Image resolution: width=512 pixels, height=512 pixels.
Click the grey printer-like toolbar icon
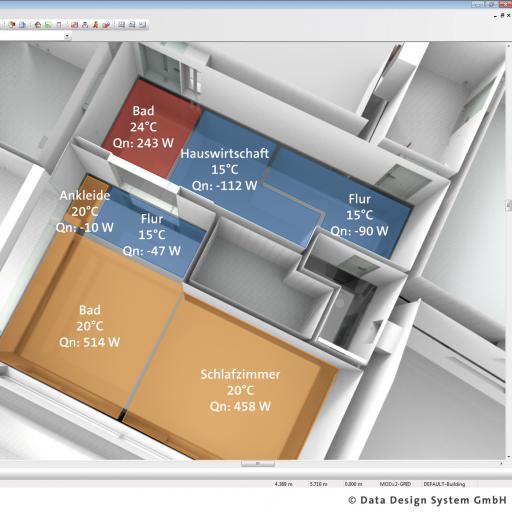click(x=132, y=25)
